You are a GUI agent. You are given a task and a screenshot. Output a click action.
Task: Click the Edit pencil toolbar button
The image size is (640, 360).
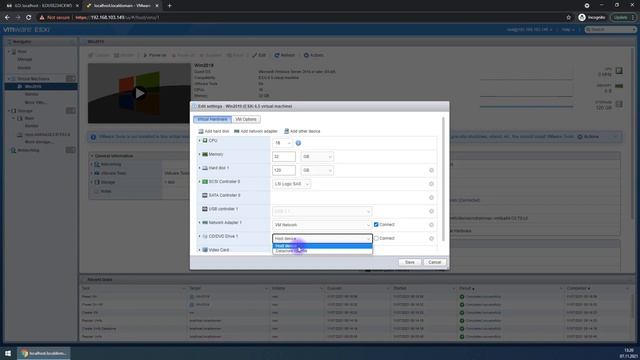click(259, 55)
